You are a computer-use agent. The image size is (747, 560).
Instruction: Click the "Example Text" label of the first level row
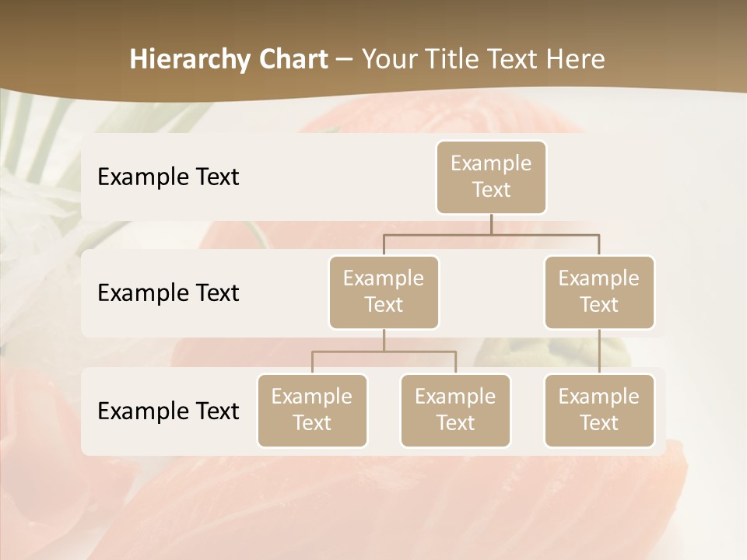(x=168, y=177)
